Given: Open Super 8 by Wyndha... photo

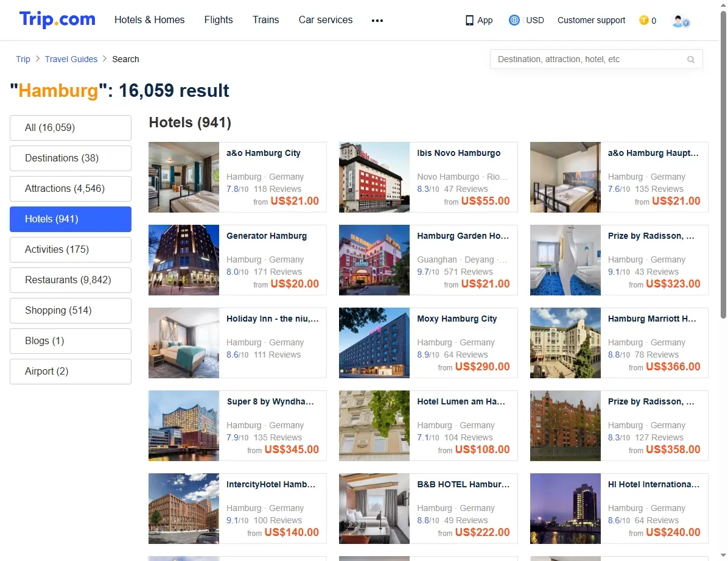Looking at the screenshot, I should (x=184, y=426).
